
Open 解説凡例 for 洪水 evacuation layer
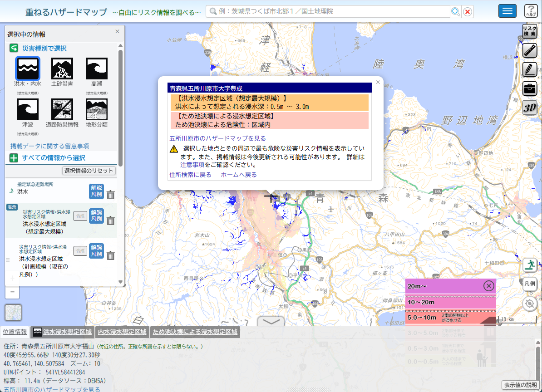[96, 191]
